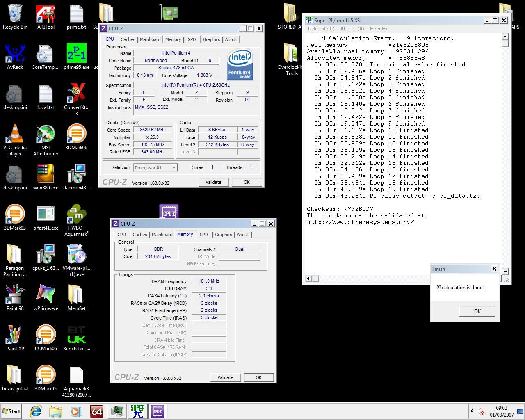Open MemSet folder on desktop
Image resolution: width=525 pixels, height=420 pixels.
pos(76,298)
